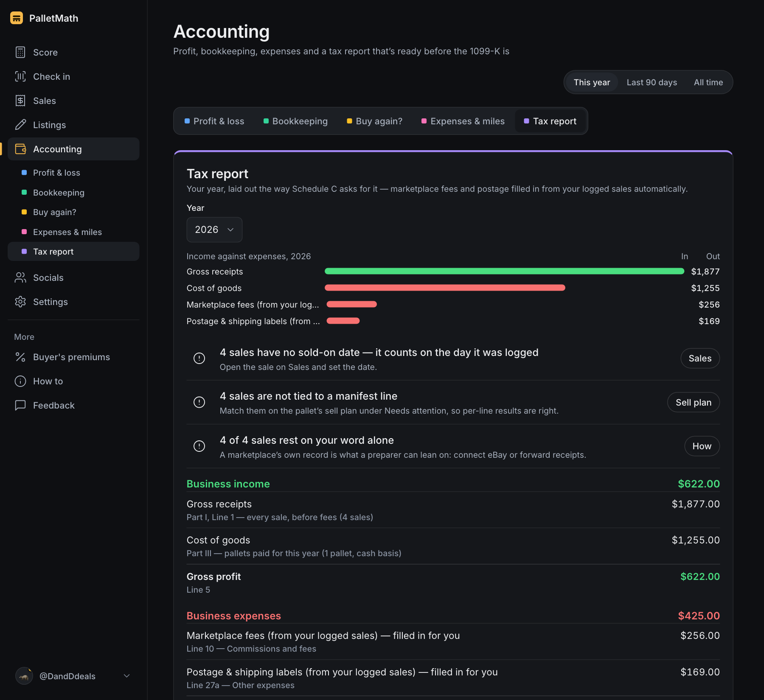The width and height of the screenshot is (764, 700).
Task: Click the PalletMath logo icon
Action: coord(17,18)
